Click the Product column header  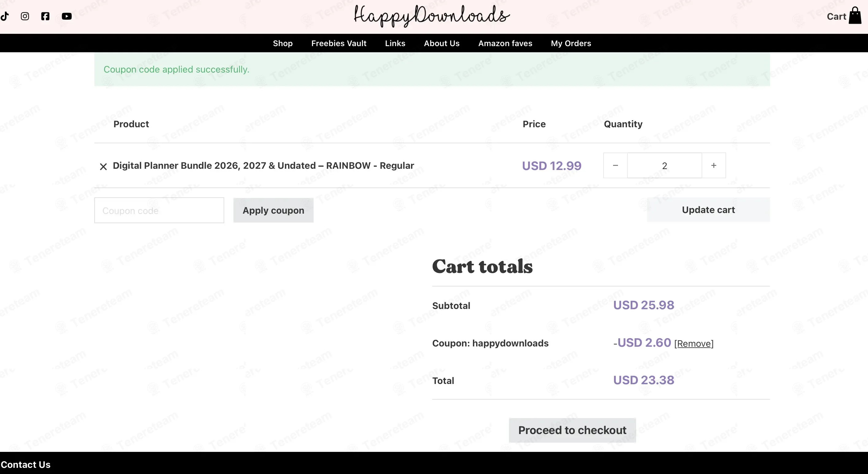(x=131, y=124)
